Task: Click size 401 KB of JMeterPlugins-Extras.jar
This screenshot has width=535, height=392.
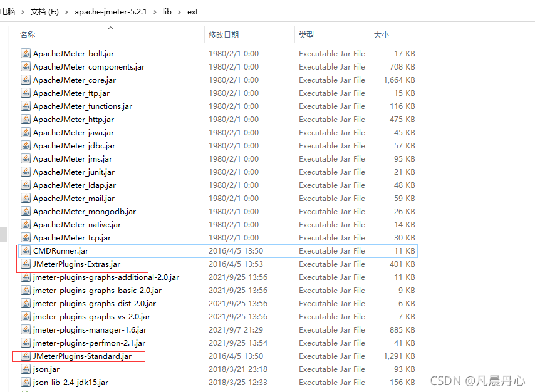Action: (x=402, y=264)
